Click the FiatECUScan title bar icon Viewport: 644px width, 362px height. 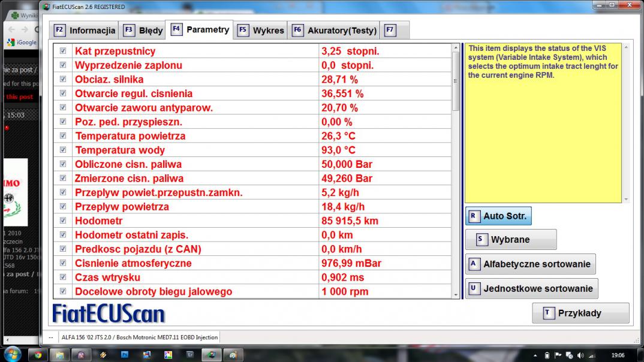pos(46,7)
